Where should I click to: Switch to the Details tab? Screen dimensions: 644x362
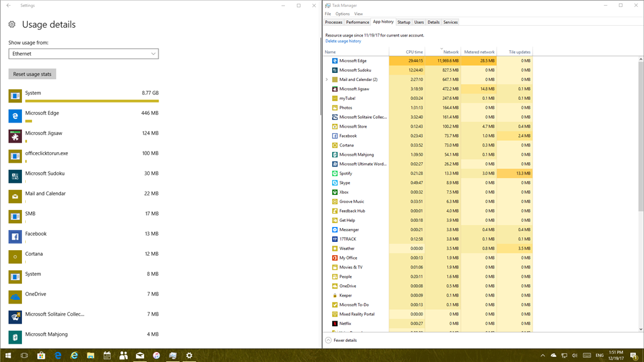point(433,22)
